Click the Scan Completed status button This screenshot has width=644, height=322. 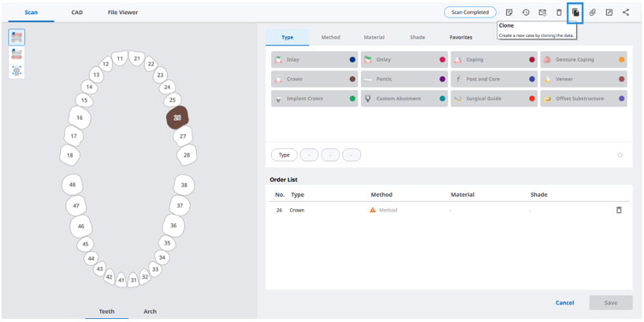coord(470,13)
